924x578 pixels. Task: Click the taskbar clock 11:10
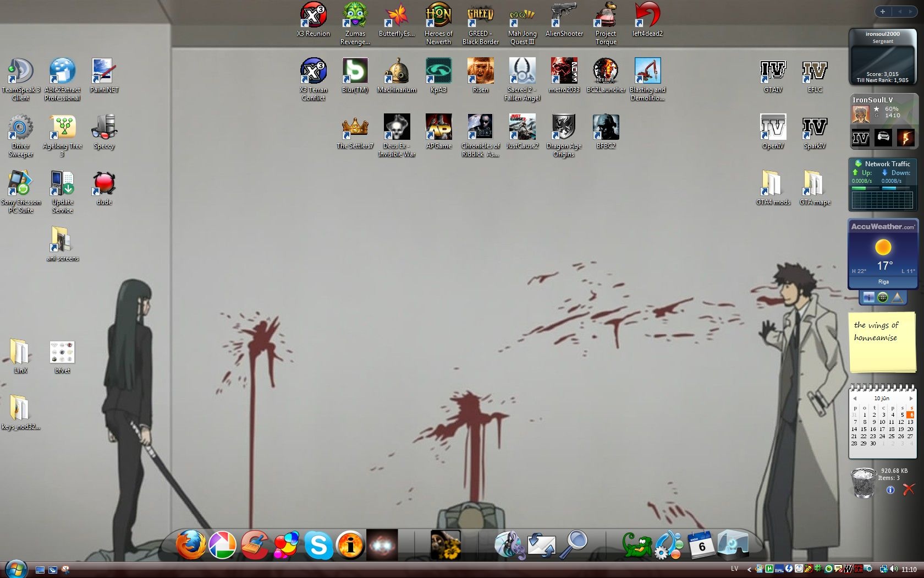(x=909, y=569)
